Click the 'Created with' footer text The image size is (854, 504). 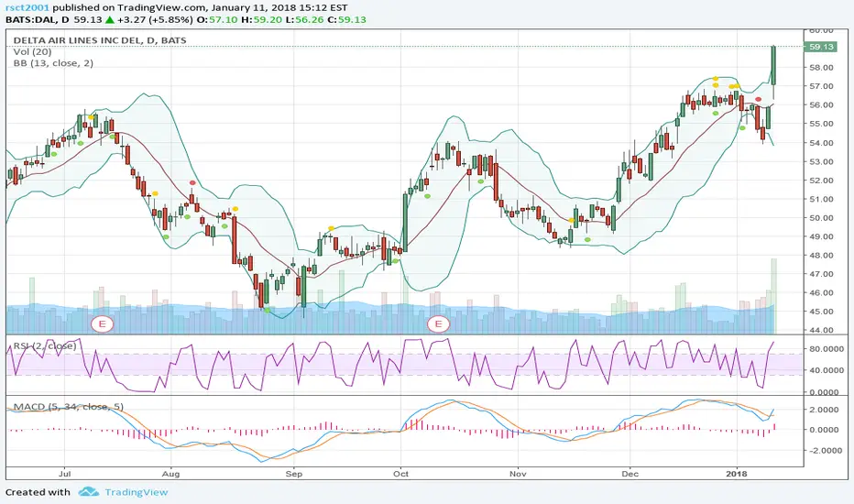point(38,492)
